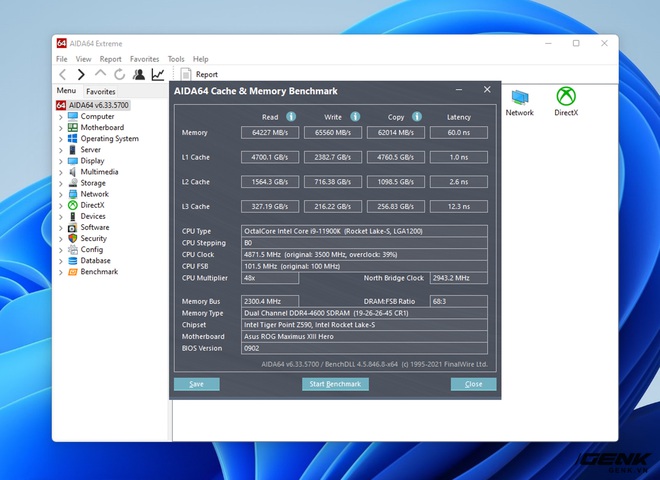Open the Report menu
660x480 pixels.
(110, 59)
